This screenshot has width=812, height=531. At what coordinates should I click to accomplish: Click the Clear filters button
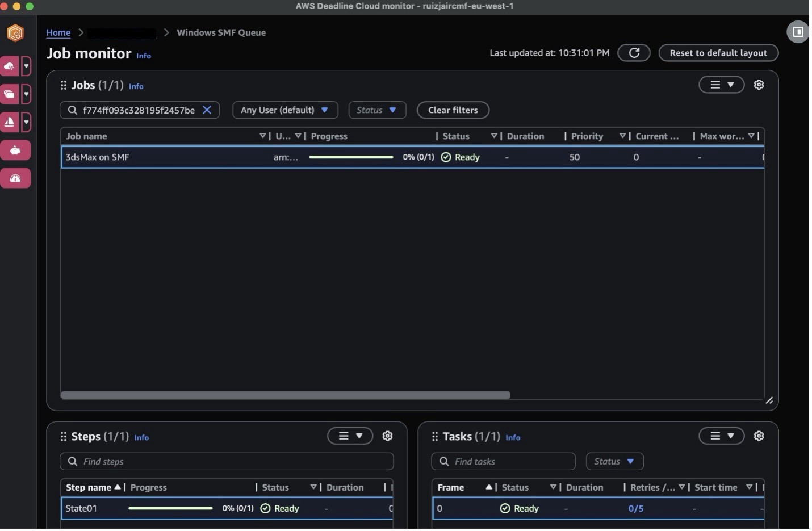pyautogui.click(x=453, y=110)
